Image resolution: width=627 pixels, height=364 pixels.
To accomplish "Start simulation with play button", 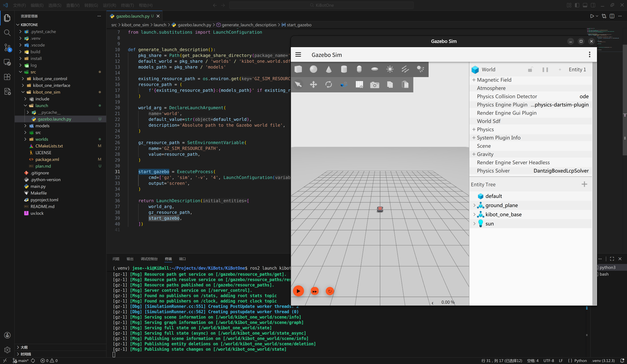I will tap(298, 291).
